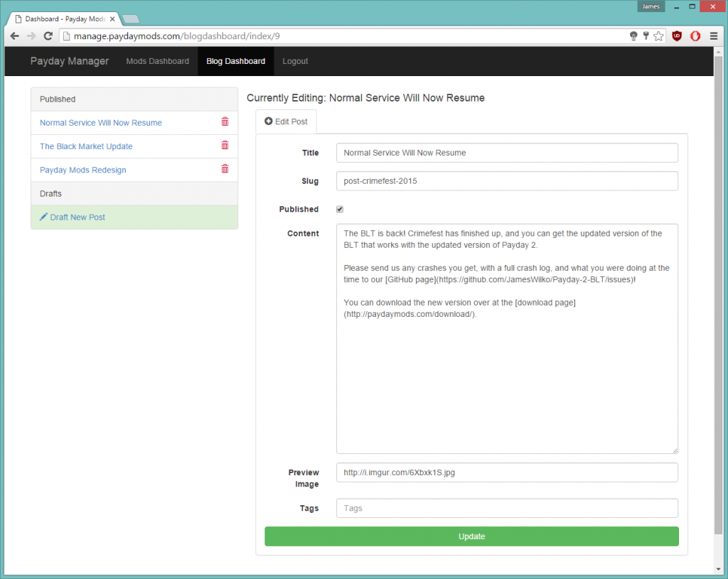
Task: Click into the Title input field
Action: click(x=507, y=153)
